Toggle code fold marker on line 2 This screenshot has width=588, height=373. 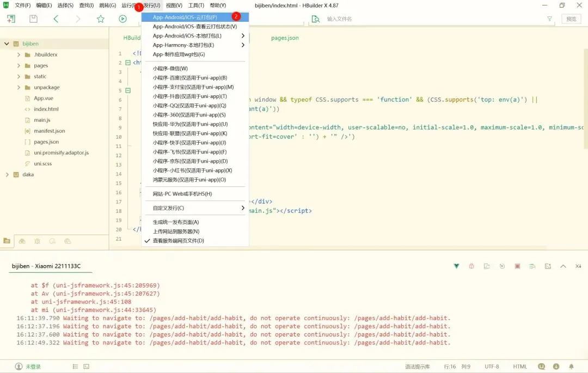[x=128, y=63]
